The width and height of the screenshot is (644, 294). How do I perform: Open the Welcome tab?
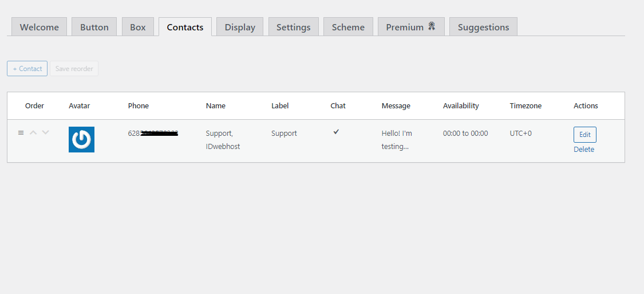39,27
